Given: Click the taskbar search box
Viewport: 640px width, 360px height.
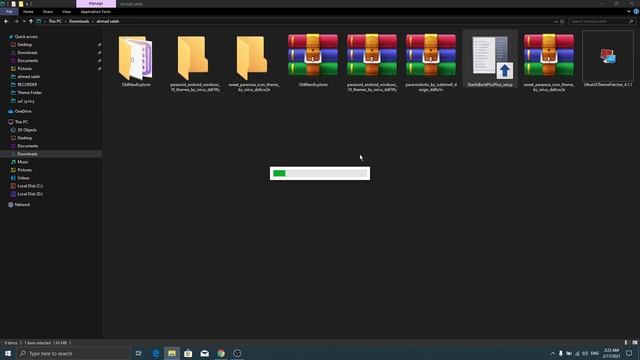Looking at the screenshot, I should (73, 353).
